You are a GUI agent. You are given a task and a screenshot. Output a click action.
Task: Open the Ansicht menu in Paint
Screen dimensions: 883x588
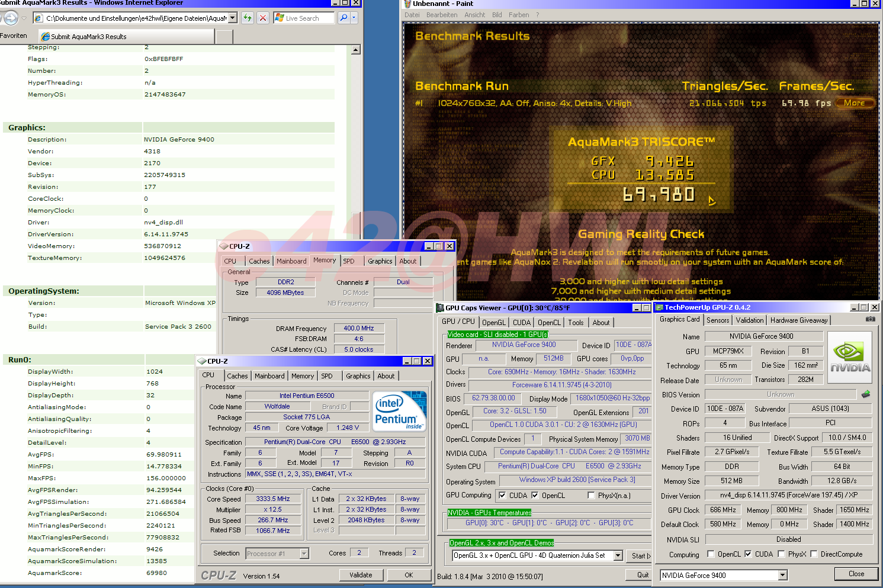click(474, 15)
